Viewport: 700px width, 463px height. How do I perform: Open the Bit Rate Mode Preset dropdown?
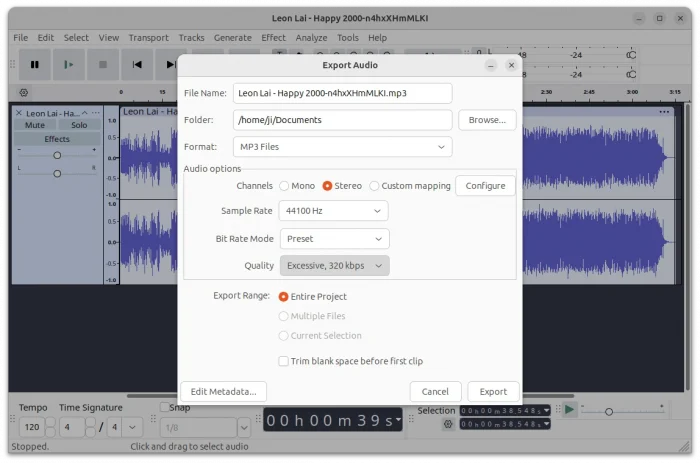click(333, 239)
